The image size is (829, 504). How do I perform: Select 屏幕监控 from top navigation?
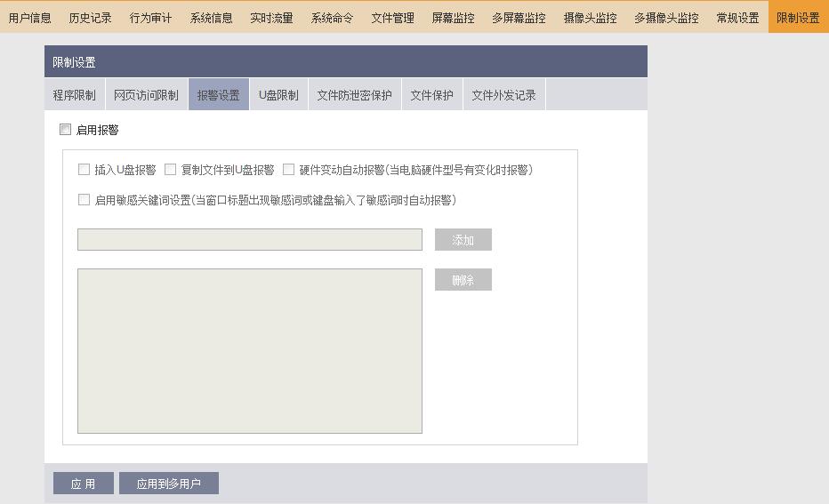coord(453,18)
